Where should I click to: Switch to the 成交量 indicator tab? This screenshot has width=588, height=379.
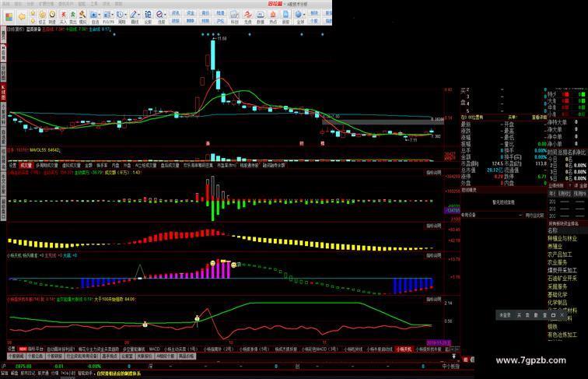[26, 165]
